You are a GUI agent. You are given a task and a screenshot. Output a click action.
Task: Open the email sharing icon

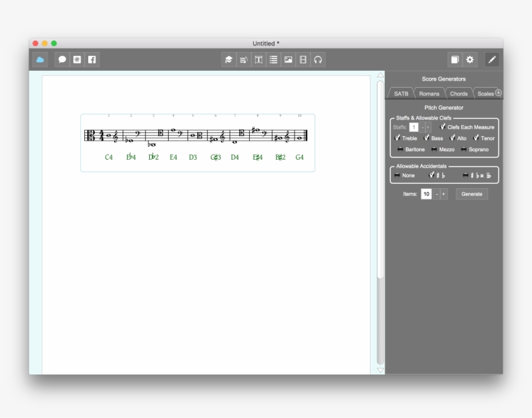pos(77,60)
